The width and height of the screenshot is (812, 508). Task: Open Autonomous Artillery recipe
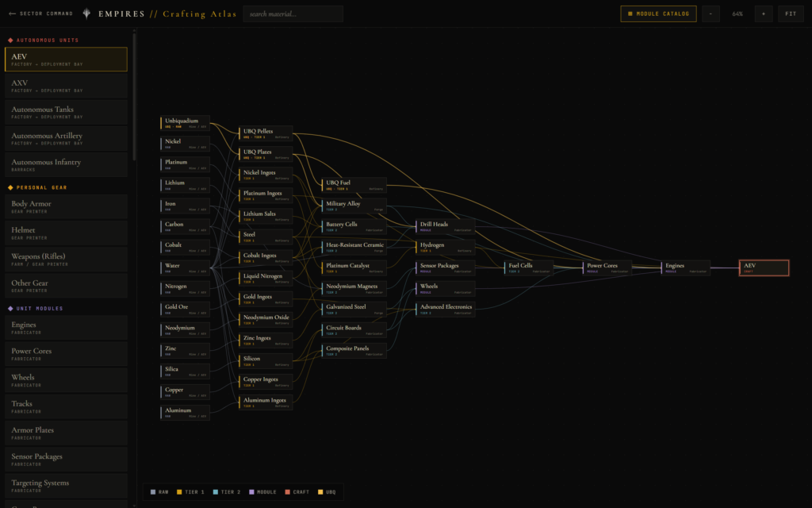(x=66, y=138)
